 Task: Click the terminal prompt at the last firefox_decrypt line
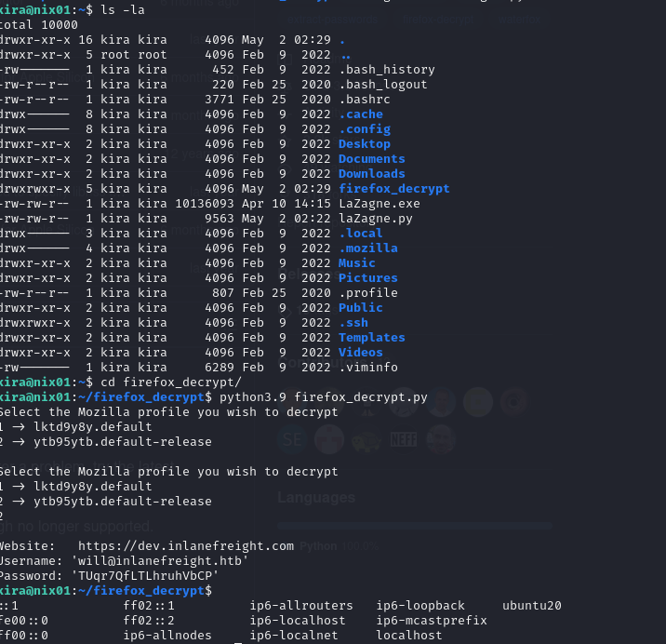pos(106,590)
